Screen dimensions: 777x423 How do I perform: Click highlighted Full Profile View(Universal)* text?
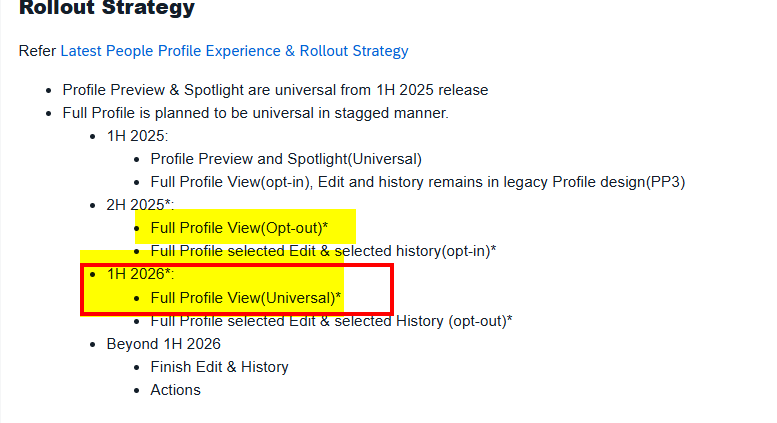pos(246,298)
